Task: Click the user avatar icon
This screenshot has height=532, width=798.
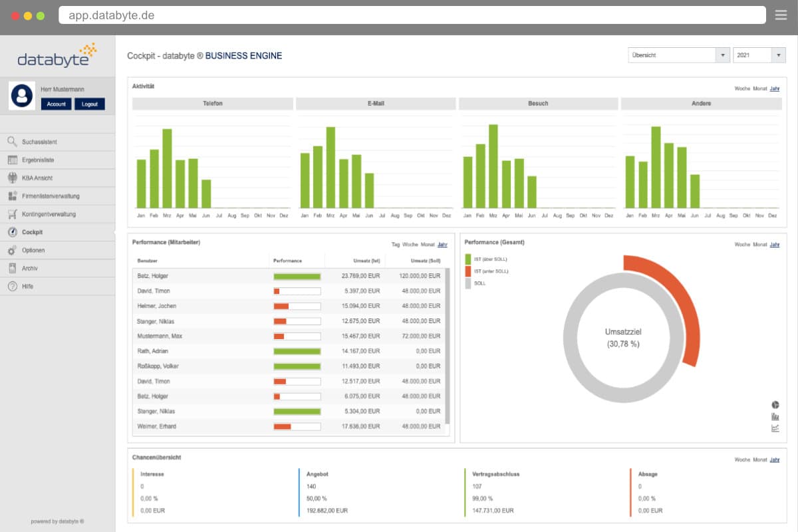Action: click(22, 96)
